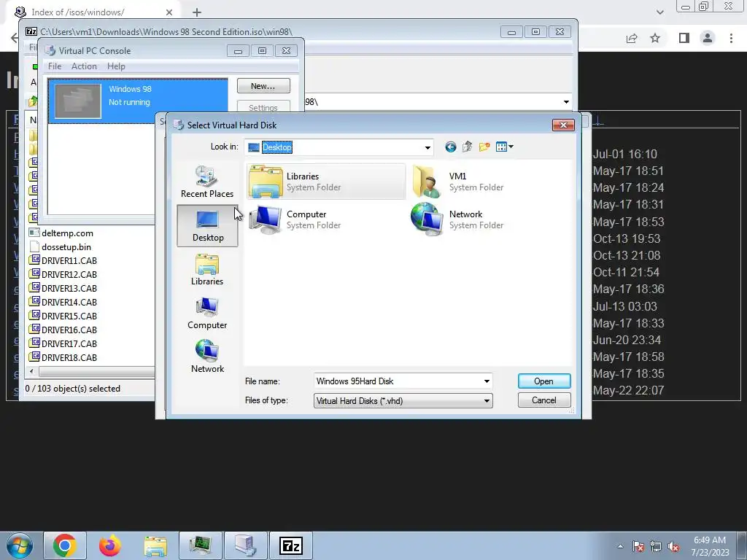
Task: Open Chrome tab search chevron
Action: (x=659, y=12)
